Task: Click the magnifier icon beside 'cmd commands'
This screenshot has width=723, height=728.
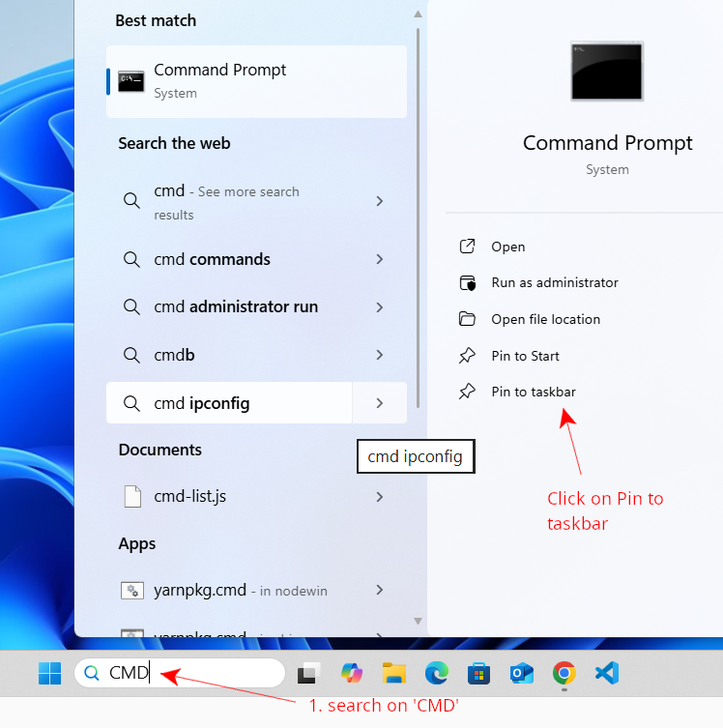Action: point(131,259)
